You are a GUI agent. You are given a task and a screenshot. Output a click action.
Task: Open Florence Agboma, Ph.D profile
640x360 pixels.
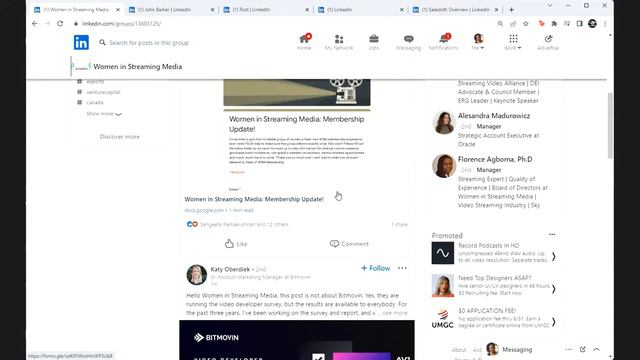coord(495,160)
